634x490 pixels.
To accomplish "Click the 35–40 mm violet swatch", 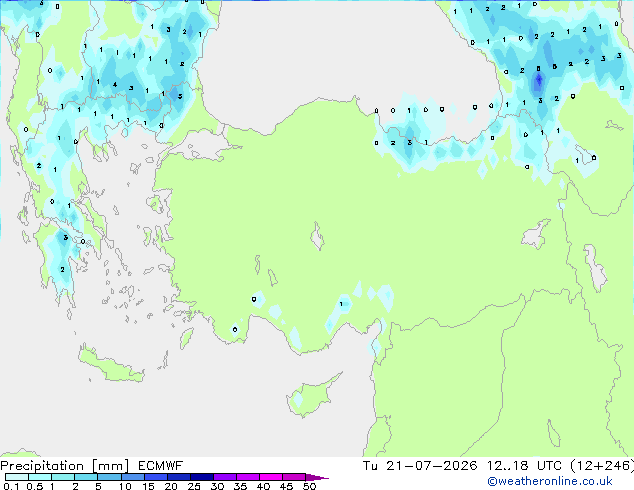I will [247, 477].
